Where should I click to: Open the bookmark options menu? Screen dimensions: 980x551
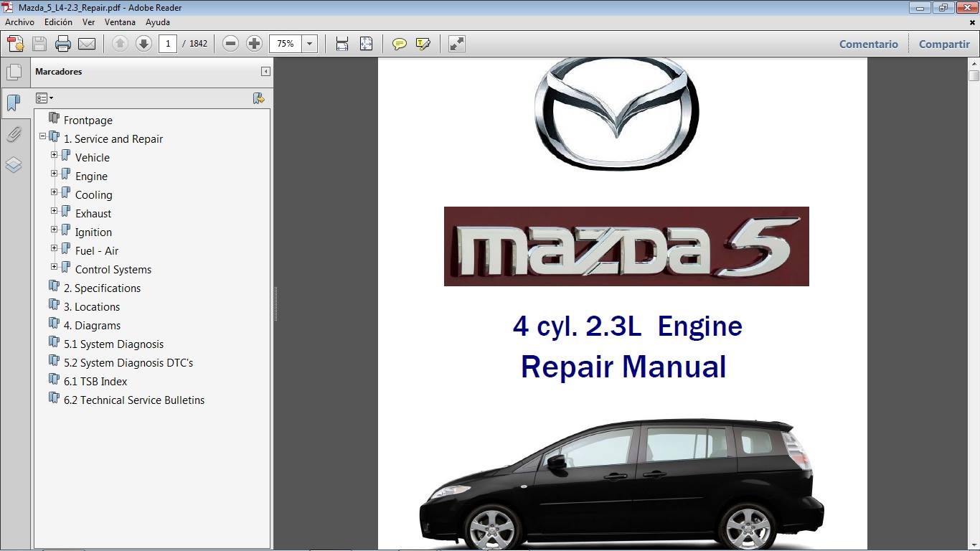coord(44,98)
